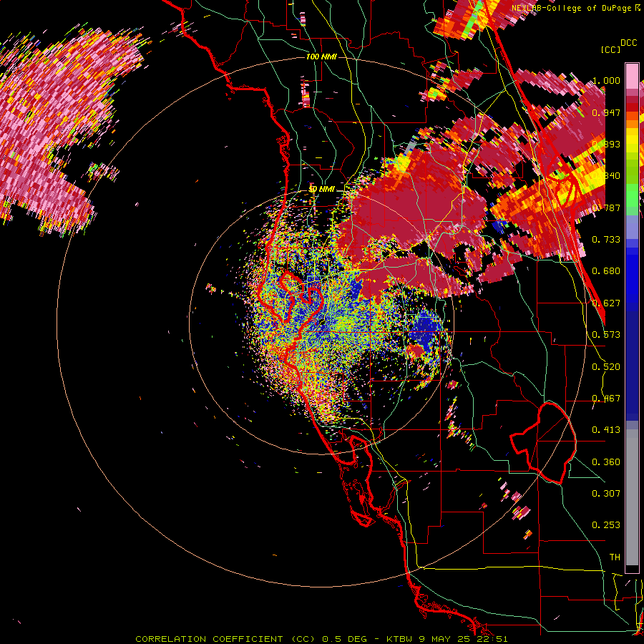
Task: Select the 0.360 legend value
Action: click(x=606, y=462)
